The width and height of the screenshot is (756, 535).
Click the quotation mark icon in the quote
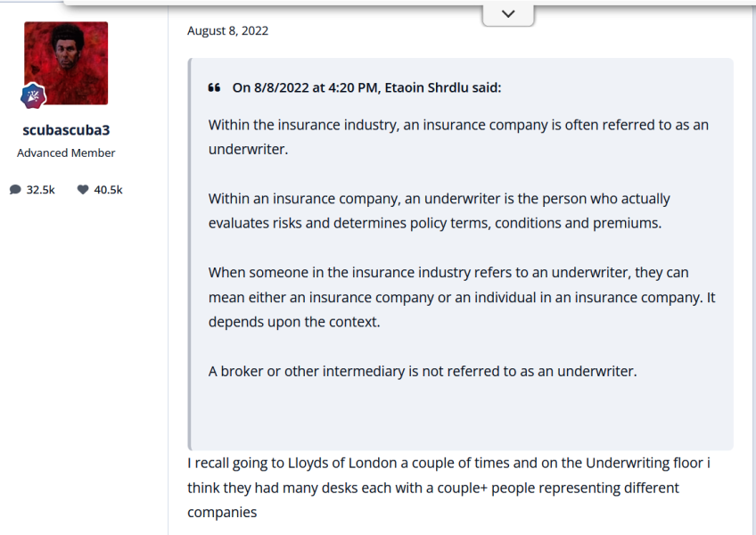tap(214, 87)
